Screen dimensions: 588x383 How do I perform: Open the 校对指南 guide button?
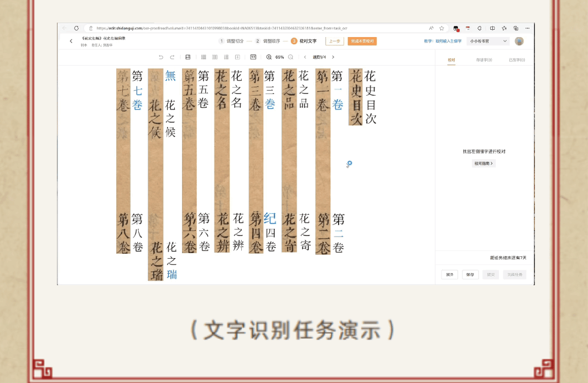pos(483,164)
